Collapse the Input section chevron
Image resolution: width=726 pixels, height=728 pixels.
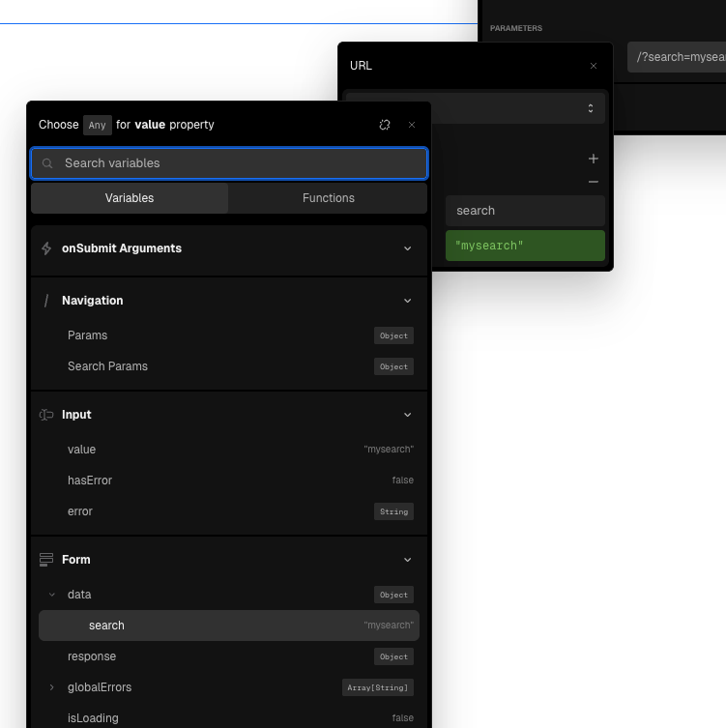408,415
